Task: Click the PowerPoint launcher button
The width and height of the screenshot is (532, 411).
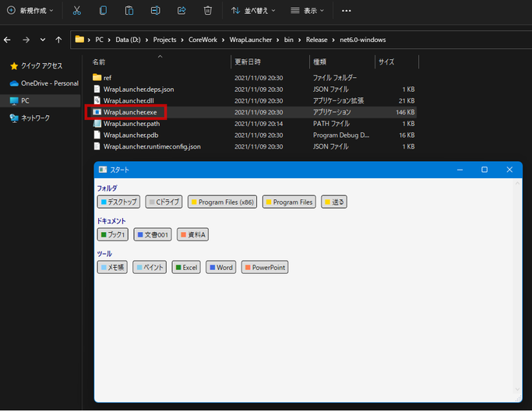Action: [264, 268]
